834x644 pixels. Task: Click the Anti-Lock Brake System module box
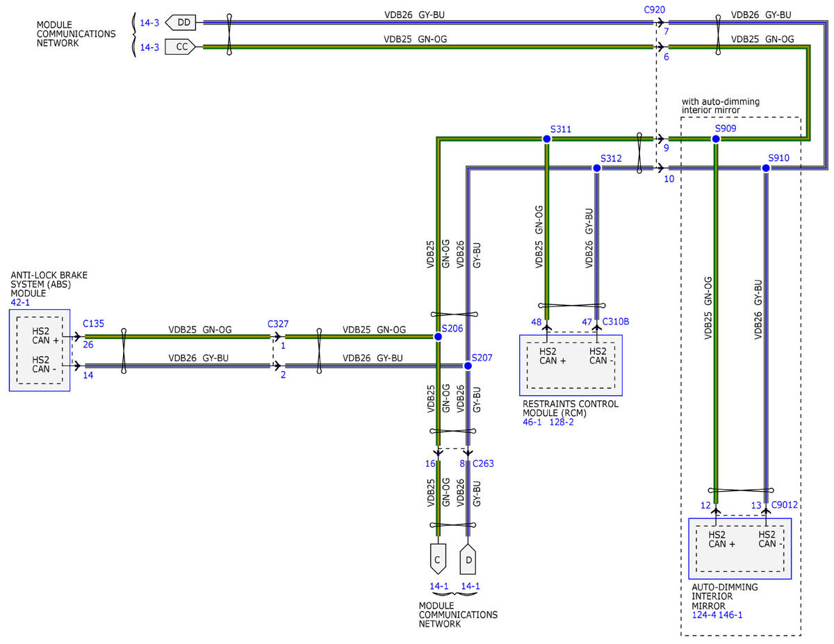pos(40,350)
